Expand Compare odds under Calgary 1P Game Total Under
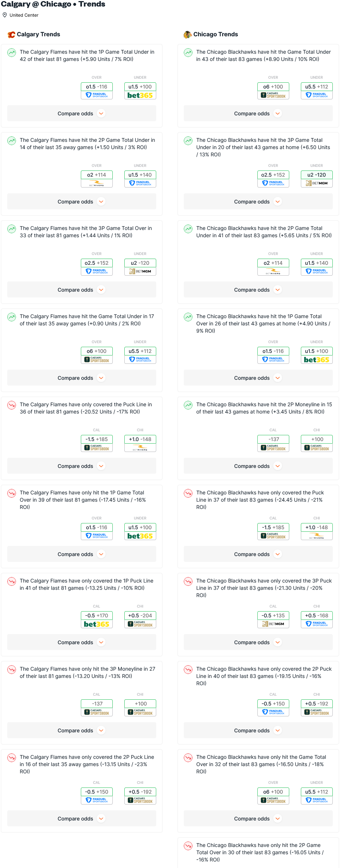The image size is (340, 868). pyautogui.click(x=82, y=114)
